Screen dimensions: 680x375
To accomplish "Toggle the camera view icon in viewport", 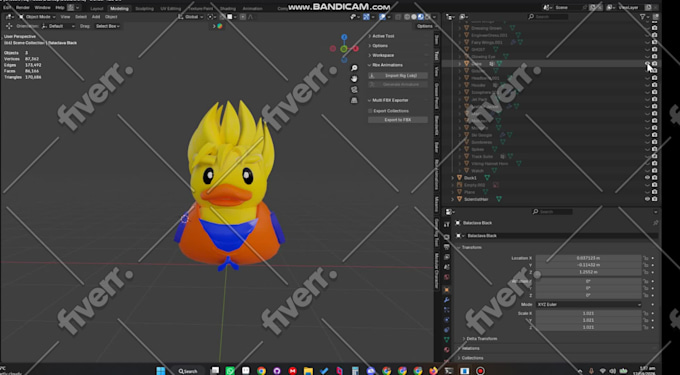I will click(354, 89).
